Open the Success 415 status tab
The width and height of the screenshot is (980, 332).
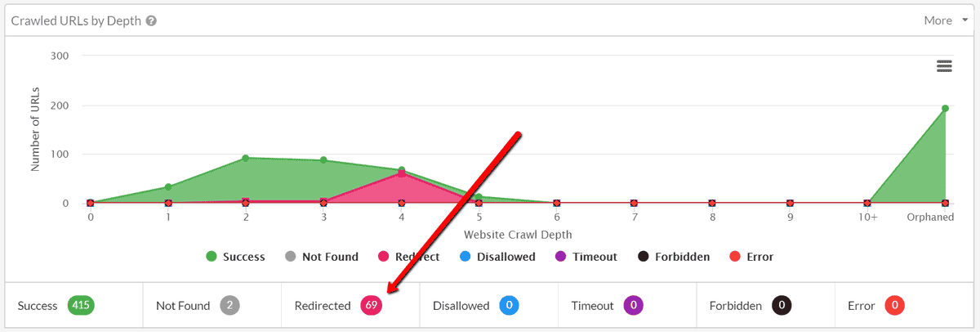coord(74,306)
